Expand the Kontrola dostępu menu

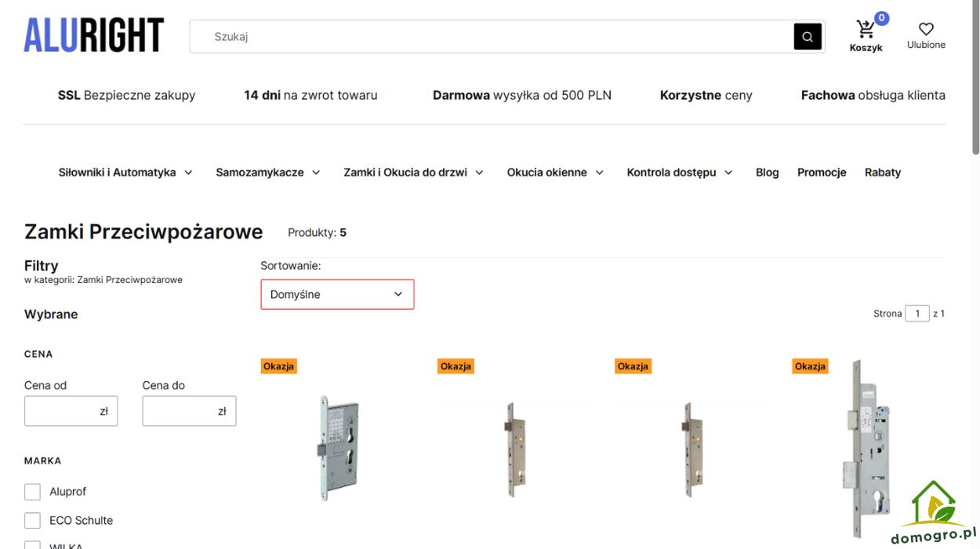[680, 173]
